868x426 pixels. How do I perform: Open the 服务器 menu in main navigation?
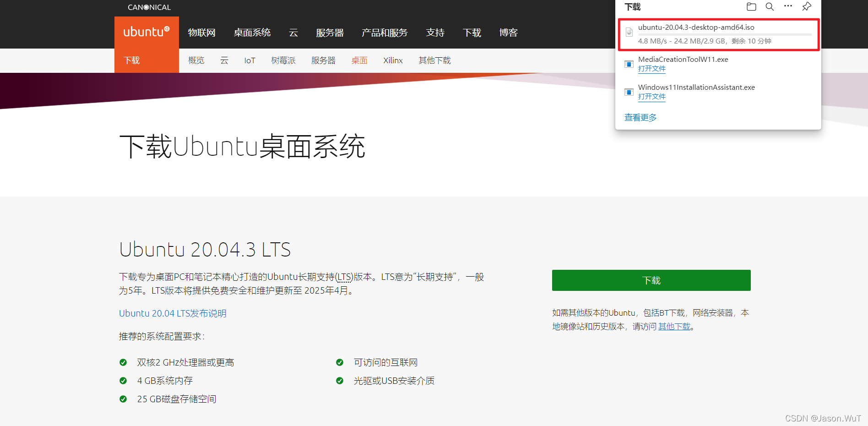point(330,33)
